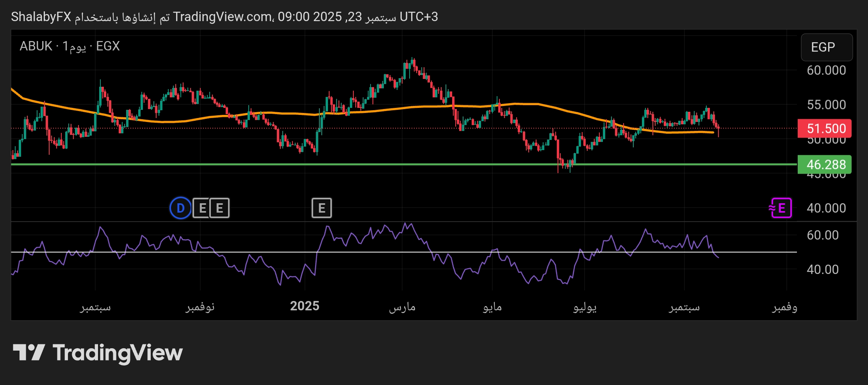The width and height of the screenshot is (868, 385).
Task: Click the TradingView logo at the bottom
Action: click(98, 353)
